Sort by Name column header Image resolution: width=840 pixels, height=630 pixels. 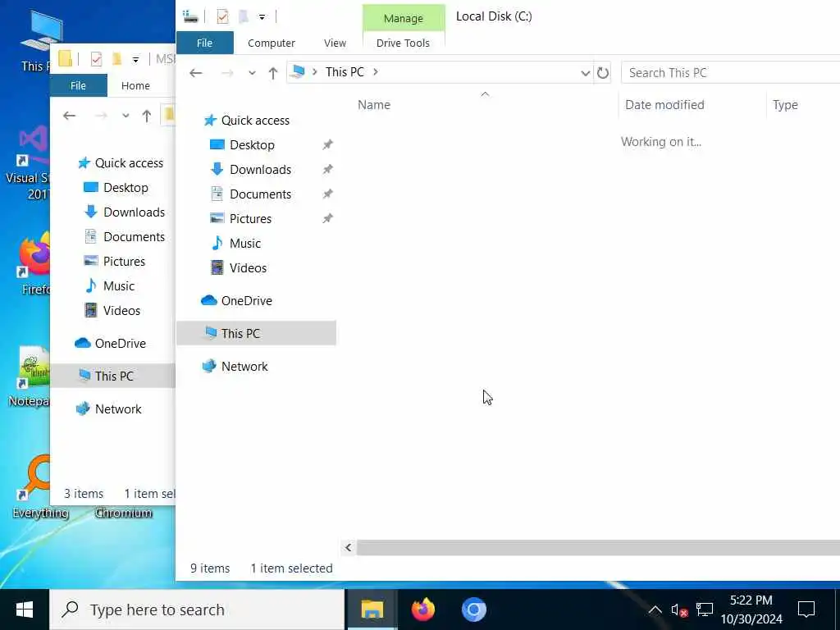click(x=374, y=104)
